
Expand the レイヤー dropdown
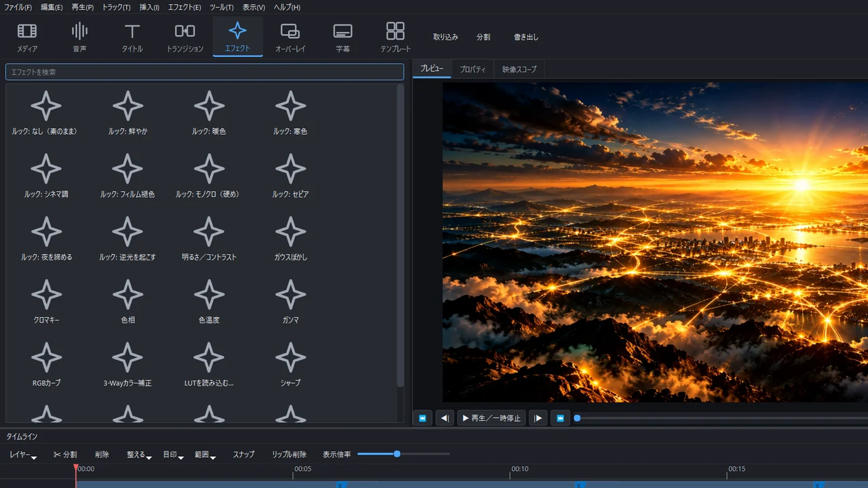point(23,454)
